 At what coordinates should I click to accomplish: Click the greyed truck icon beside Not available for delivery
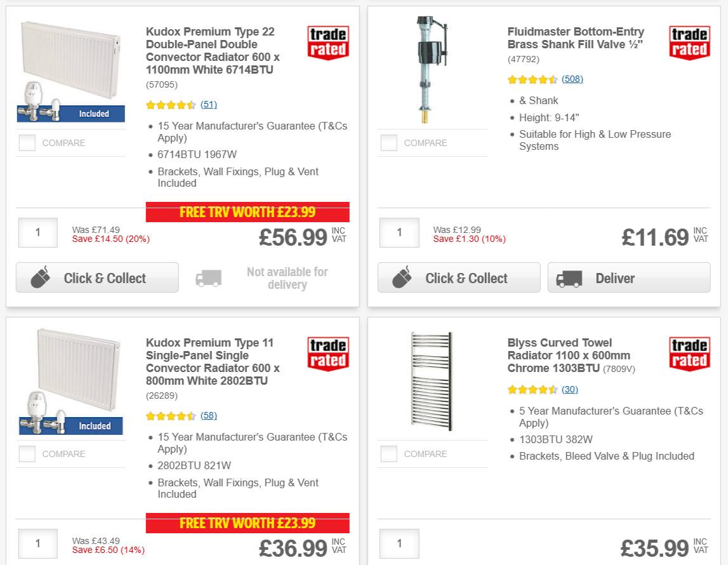pyautogui.click(x=208, y=278)
